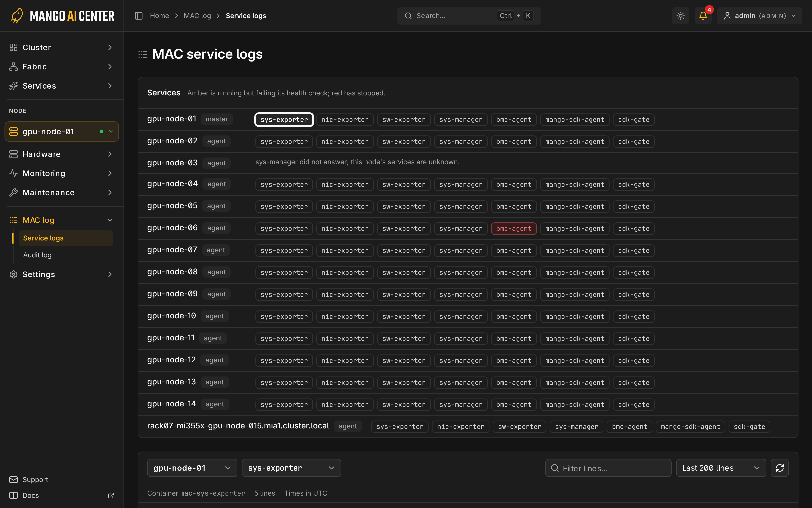This screenshot has height=508, width=812.
Task: Select sdk-gate on gpu-node-07 row
Action: (x=633, y=250)
